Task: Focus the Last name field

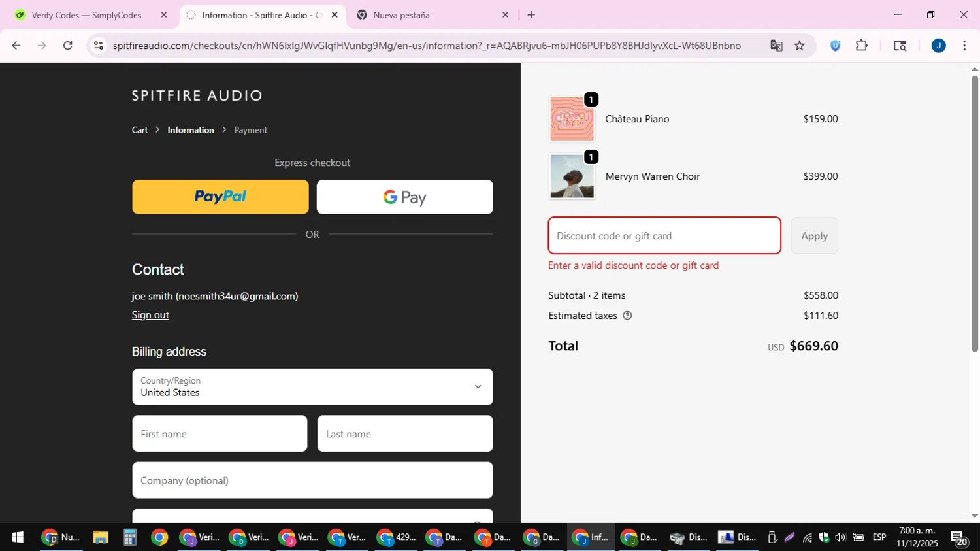Action: (x=405, y=434)
